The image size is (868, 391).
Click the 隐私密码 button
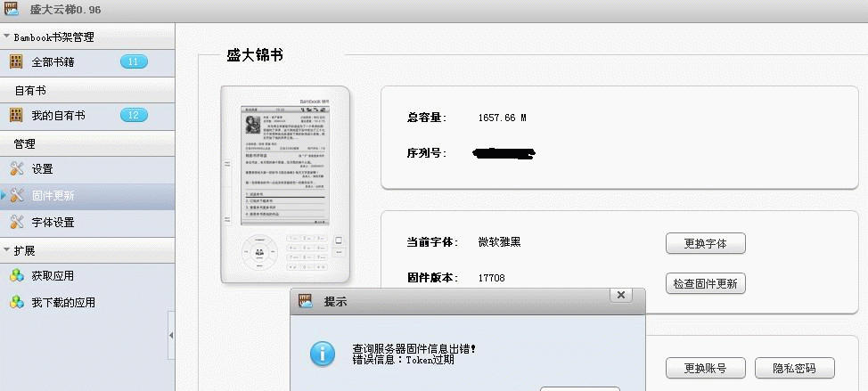(x=794, y=369)
